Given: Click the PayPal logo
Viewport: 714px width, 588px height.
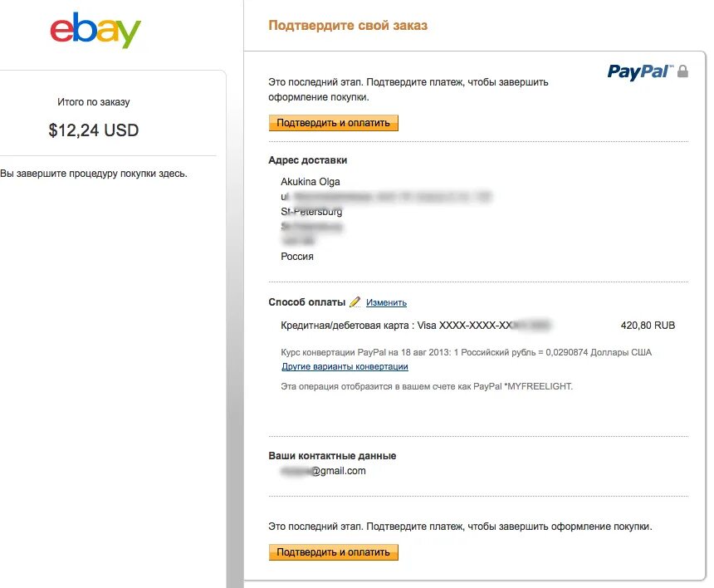Looking at the screenshot, I should click(638, 71).
